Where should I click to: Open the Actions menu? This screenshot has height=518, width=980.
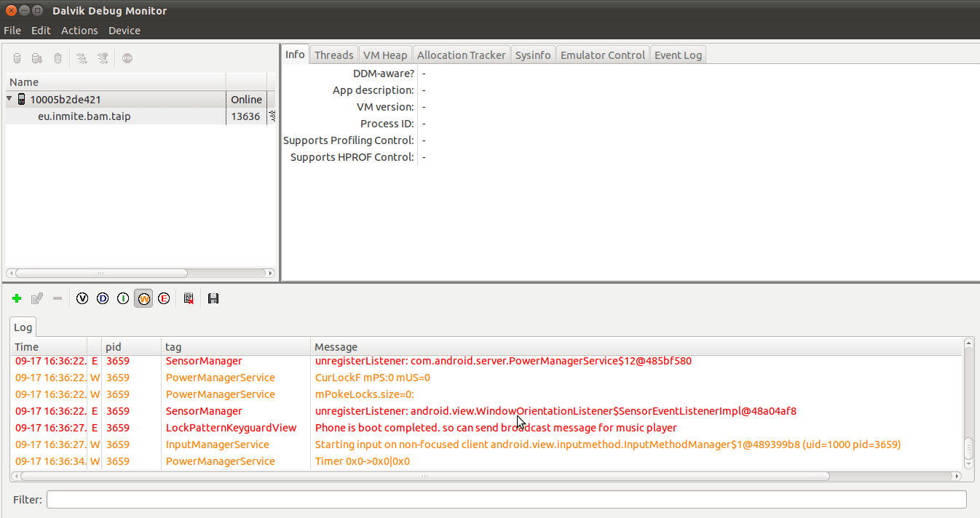79,31
